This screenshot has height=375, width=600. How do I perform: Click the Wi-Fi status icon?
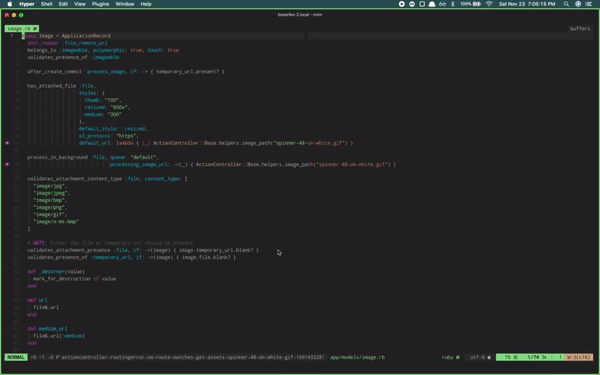489,4
